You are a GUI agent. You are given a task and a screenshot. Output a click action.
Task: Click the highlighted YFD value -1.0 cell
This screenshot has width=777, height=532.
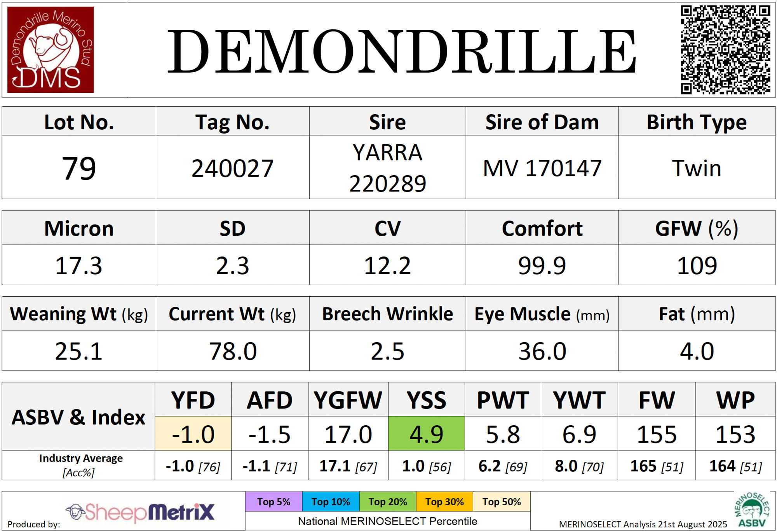(x=193, y=434)
